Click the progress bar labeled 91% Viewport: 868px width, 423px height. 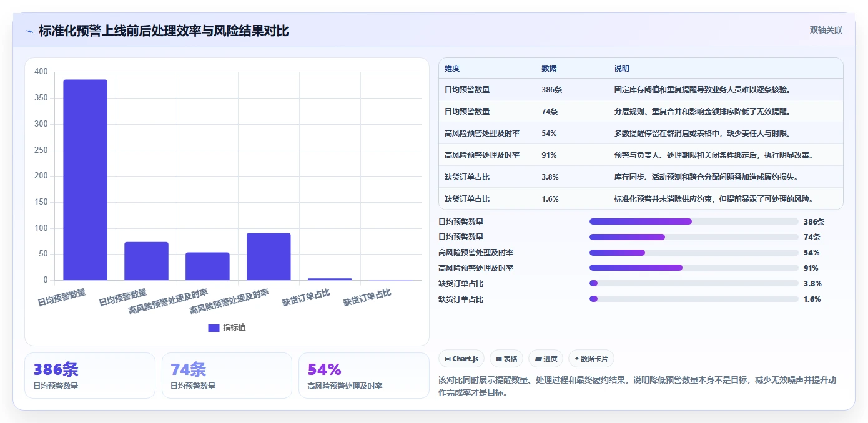tap(694, 268)
